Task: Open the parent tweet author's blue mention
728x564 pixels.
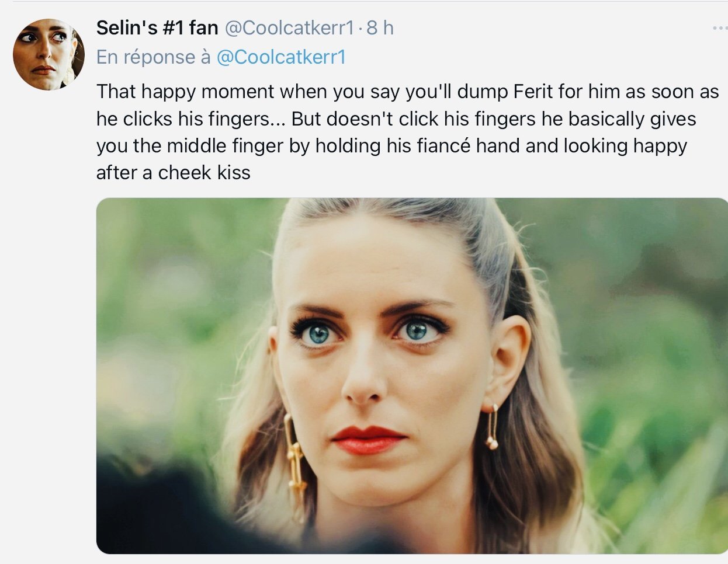Action: tap(281, 57)
